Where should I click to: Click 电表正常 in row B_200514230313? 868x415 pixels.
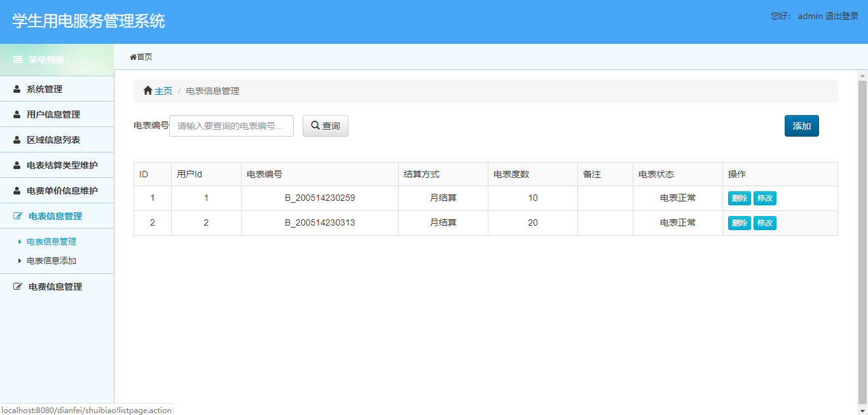(678, 223)
